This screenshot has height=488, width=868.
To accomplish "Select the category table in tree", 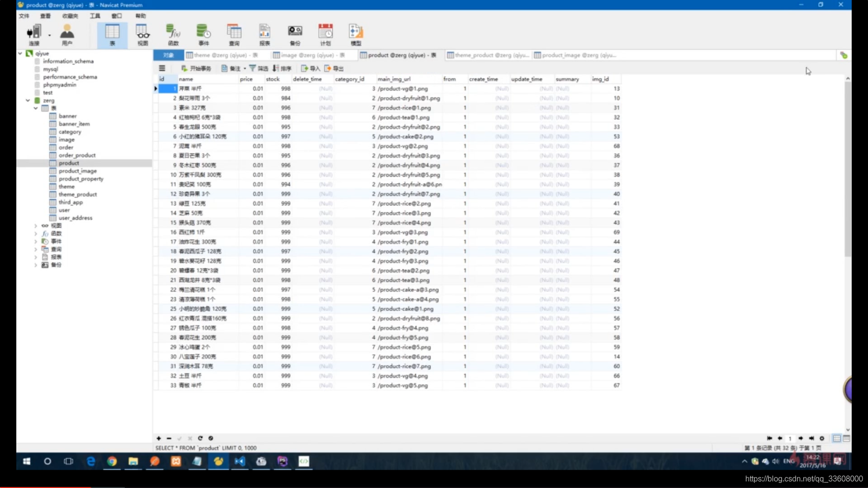I will (70, 132).
